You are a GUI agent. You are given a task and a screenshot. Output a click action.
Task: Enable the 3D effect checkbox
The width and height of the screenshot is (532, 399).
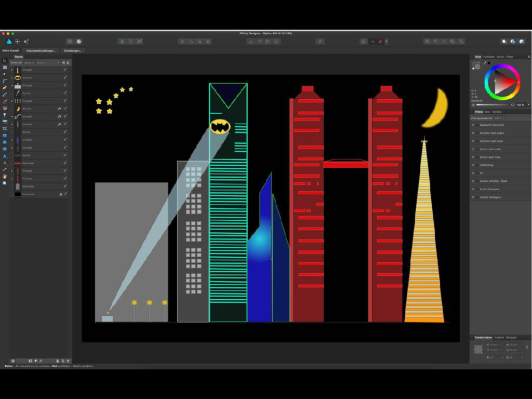(x=477, y=173)
